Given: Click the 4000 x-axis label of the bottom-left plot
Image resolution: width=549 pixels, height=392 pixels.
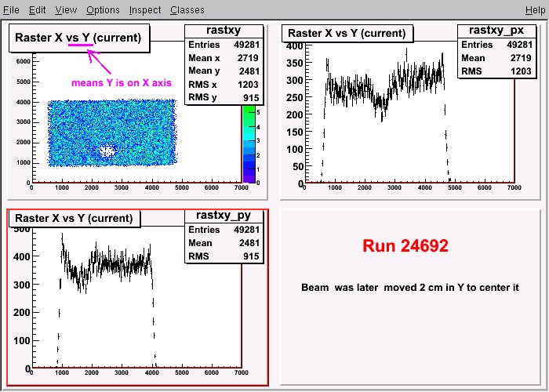Looking at the screenshot, I should pos(151,372).
